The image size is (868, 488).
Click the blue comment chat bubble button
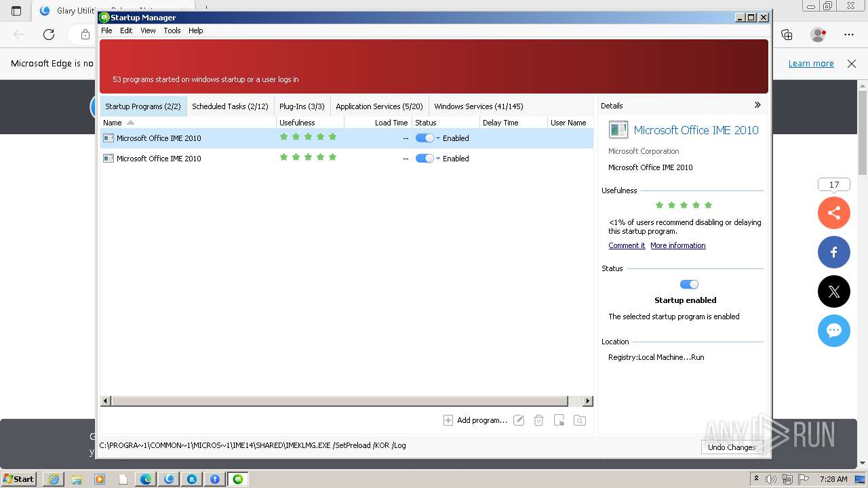pos(834,331)
